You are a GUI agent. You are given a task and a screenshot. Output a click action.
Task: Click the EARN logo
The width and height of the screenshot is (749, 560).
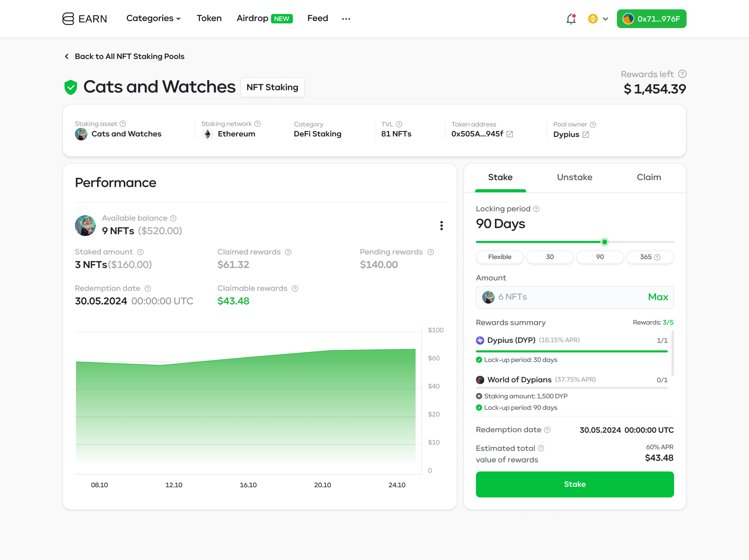tap(85, 19)
